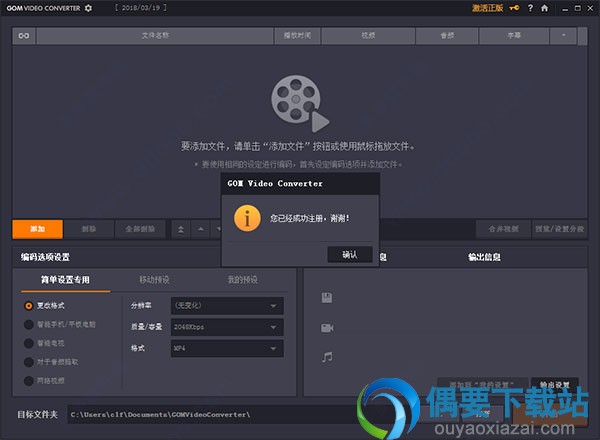Click the activation key icon
This screenshot has height=440, width=600.
point(514,8)
